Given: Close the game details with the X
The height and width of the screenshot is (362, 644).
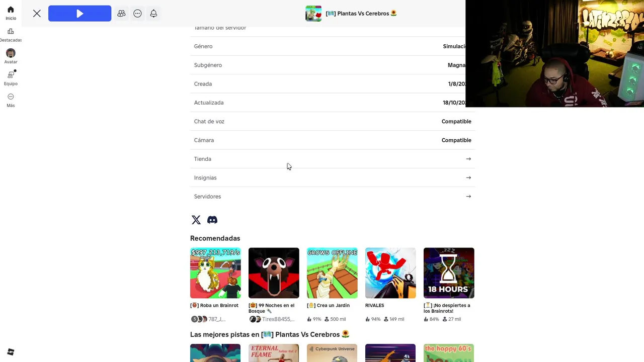Looking at the screenshot, I should point(37,14).
